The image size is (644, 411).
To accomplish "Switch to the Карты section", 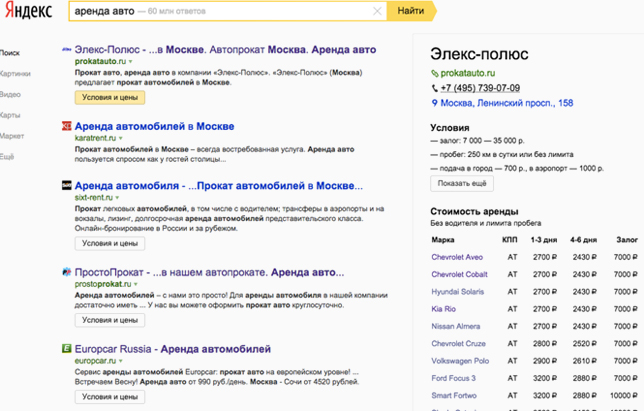I will point(10,115).
